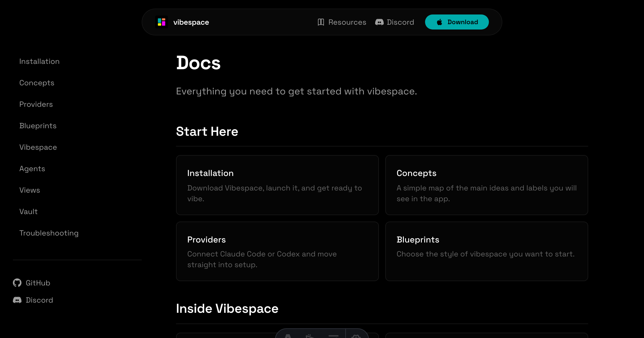Click the Discord icon in the top navigation
Image resolution: width=644 pixels, height=338 pixels.
point(379,22)
